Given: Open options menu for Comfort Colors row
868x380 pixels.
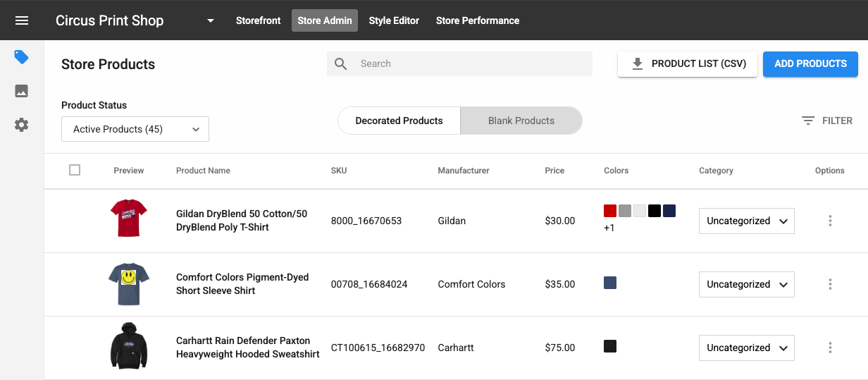Looking at the screenshot, I should 830,284.
